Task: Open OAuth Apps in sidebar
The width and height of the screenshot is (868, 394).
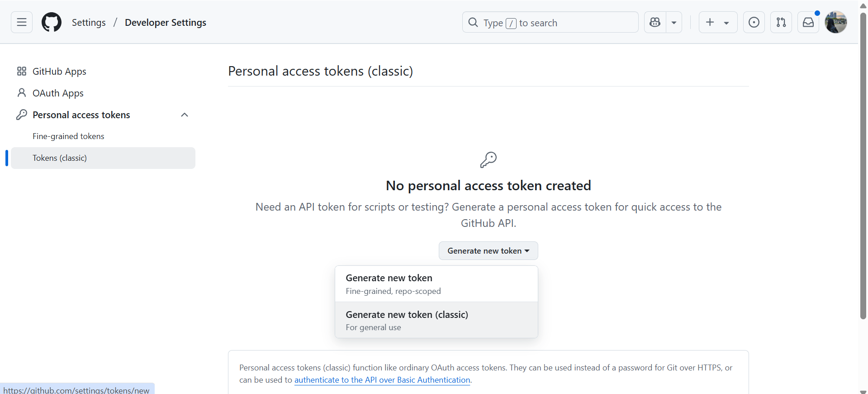Action: pos(58,93)
